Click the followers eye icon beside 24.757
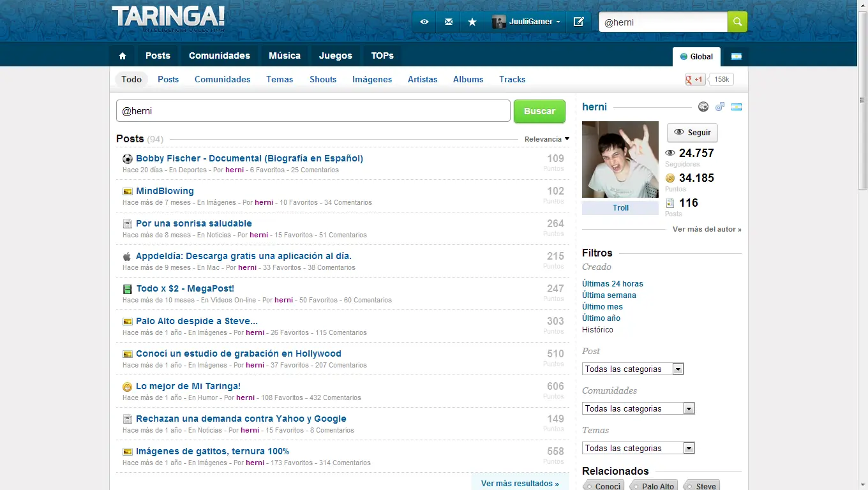868x490 pixels. (670, 153)
